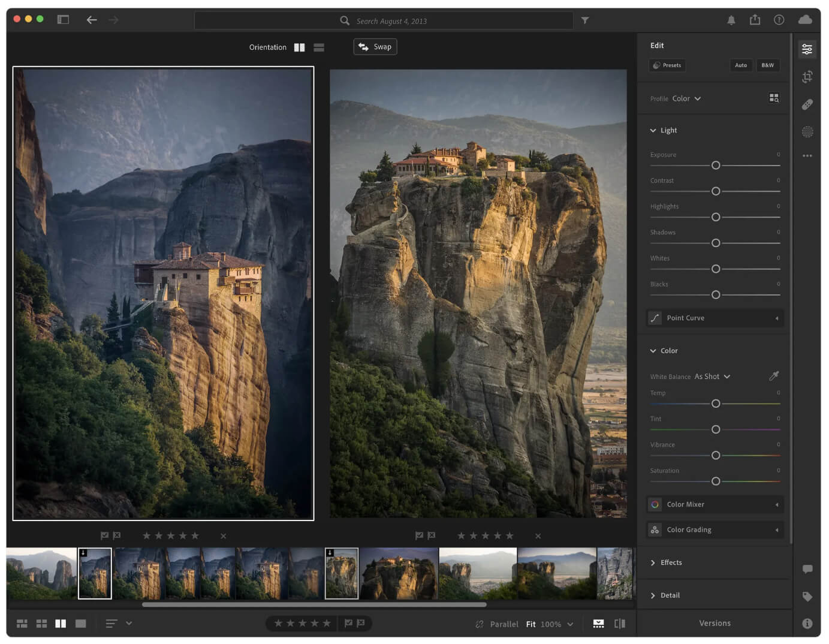Open the Help question mark icon
This screenshot has height=644, width=829.
pyautogui.click(x=779, y=20)
